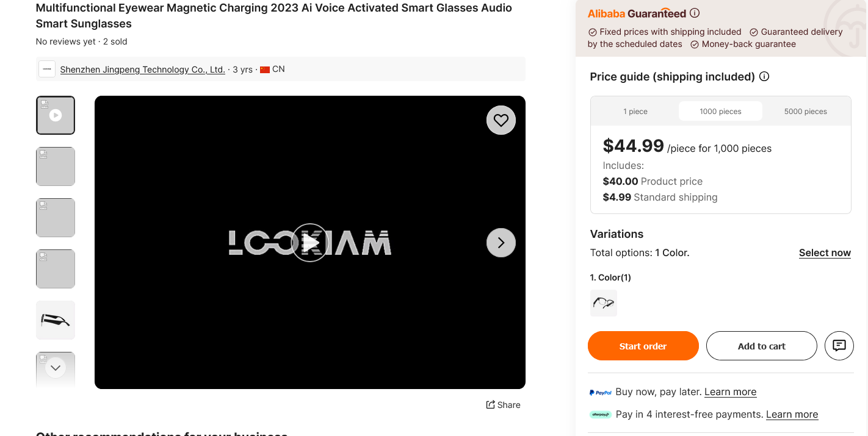The height and width of the screenshot is (436, 868).
Task: Click the heart favorite icon on video
Action: pos(501,120)
